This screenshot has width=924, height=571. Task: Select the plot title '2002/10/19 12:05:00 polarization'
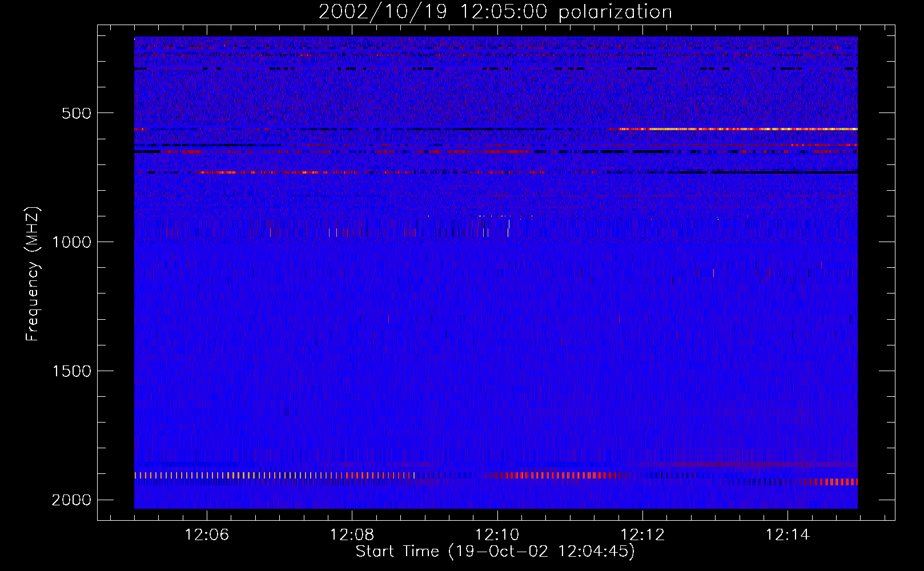click(x=495, y=12)
